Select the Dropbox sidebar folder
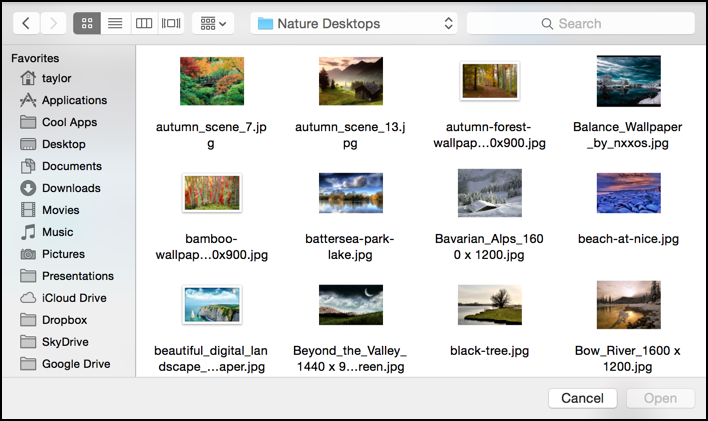This screenshot has height=421, width=708. [64, 320]
